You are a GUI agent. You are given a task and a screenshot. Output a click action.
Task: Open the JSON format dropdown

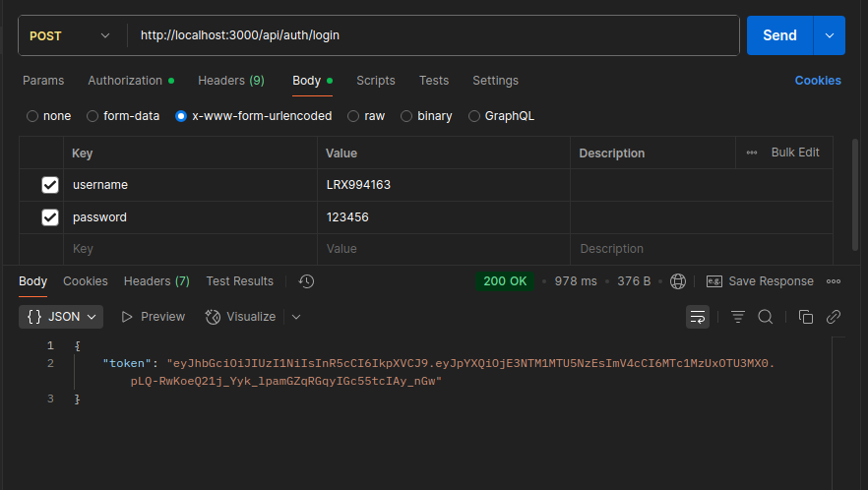(61, 317)
